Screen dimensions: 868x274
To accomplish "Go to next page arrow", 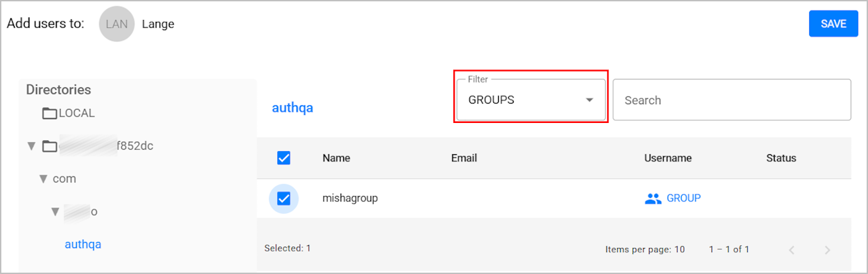I will pyautogui.click(x=827, y=250).
